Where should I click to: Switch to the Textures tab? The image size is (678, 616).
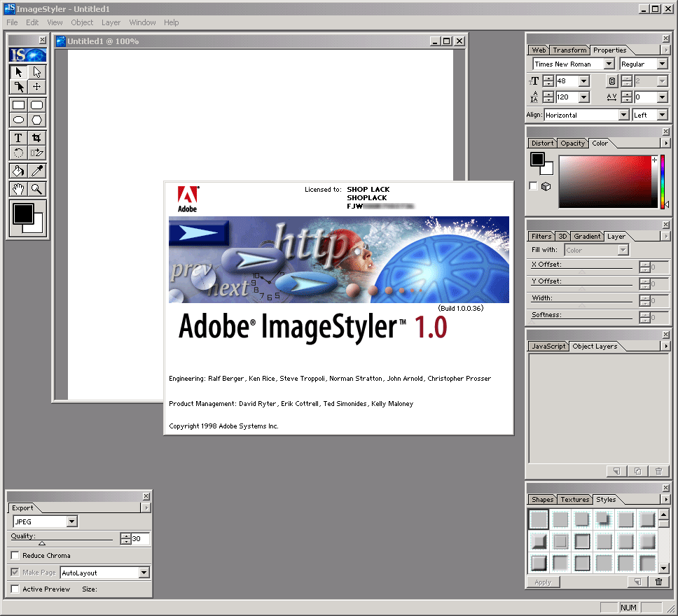[574, 499]
